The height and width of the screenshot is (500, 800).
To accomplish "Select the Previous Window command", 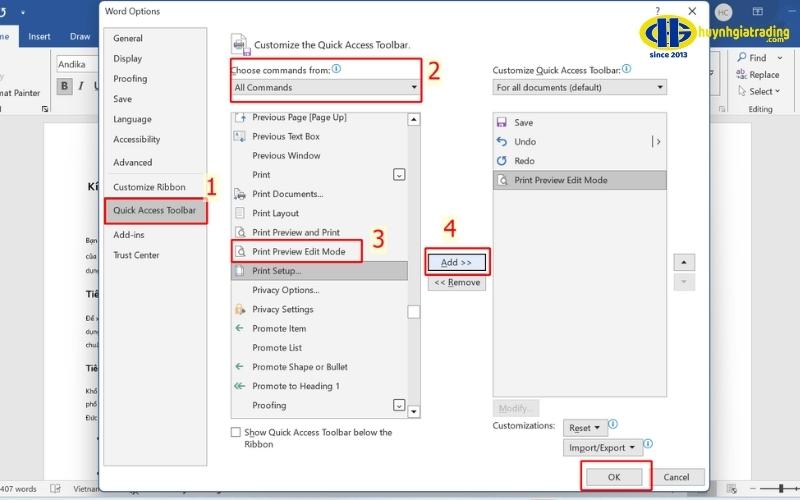I will pos(286,156).
